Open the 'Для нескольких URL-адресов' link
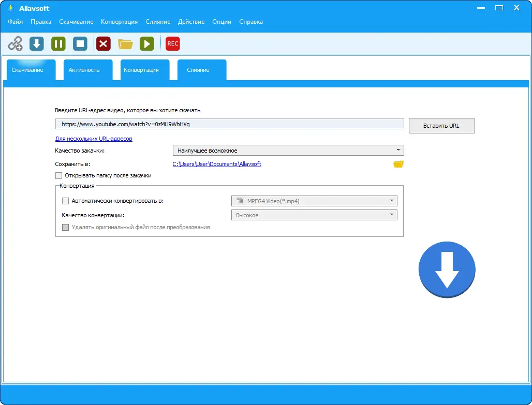 (93, 139)
